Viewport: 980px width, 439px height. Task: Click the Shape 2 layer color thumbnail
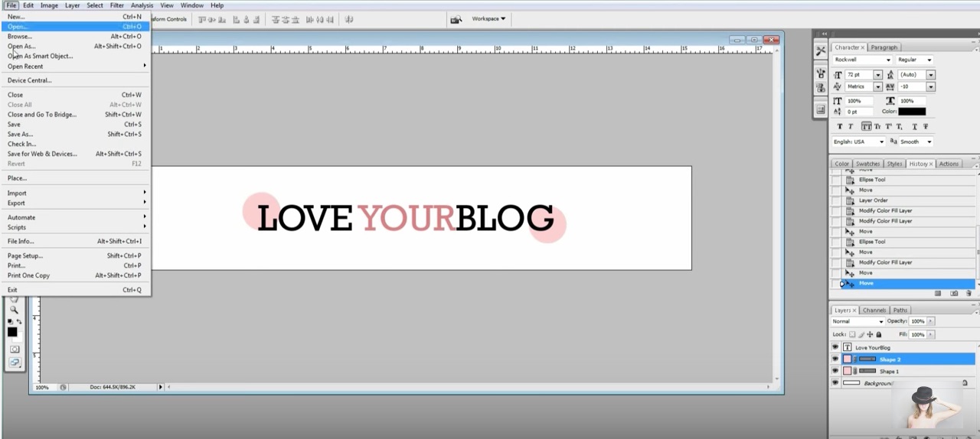tap(847, 359)
